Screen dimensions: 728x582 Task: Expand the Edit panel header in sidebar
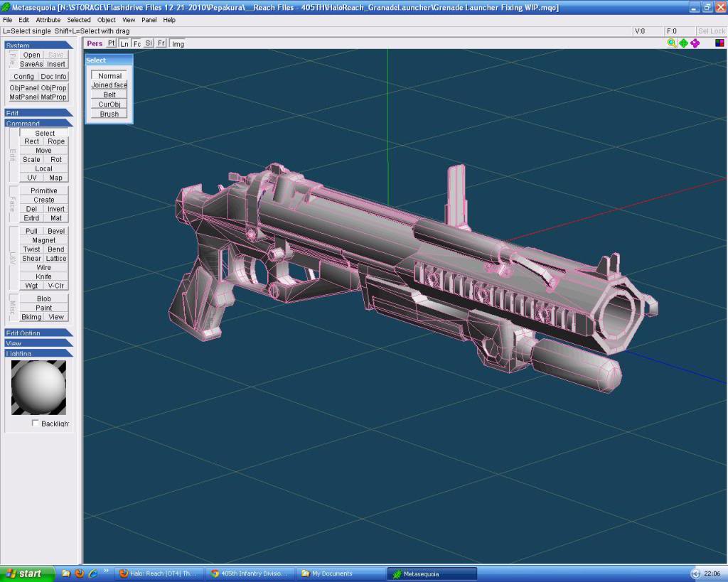click(x=38, y=113)
